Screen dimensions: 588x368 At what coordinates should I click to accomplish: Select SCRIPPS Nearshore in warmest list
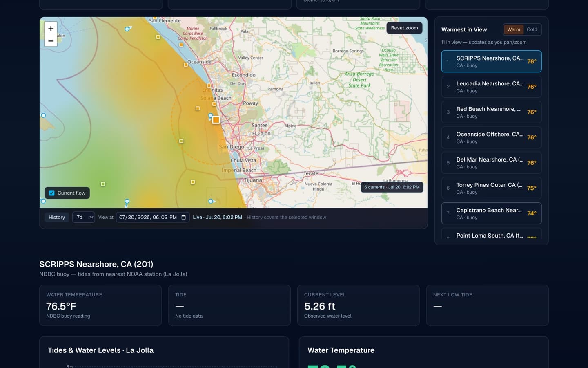[491, 61]
